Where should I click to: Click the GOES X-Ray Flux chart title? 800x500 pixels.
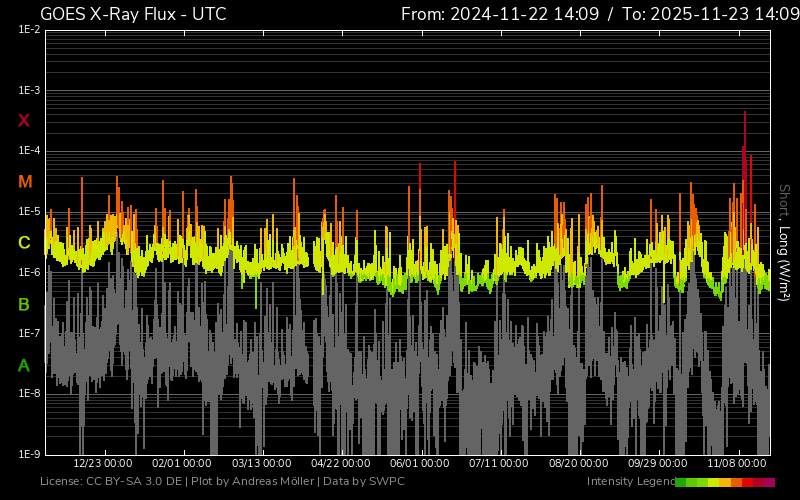tap(132, 14)
